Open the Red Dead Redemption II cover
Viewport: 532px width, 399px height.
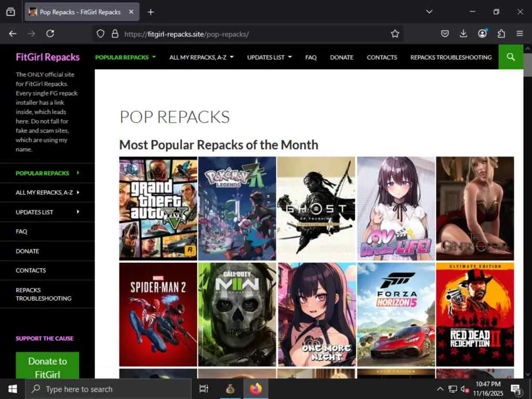(x=475, y=314)
